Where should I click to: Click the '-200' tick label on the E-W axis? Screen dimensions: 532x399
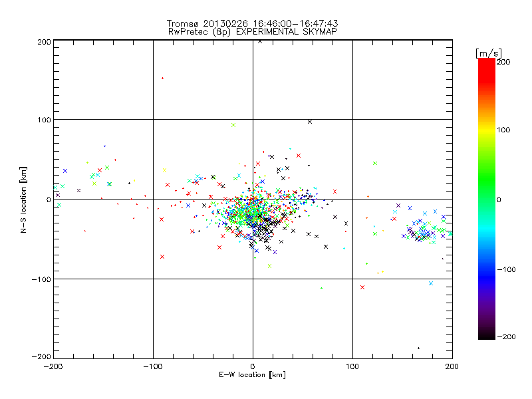coord(53,367)
